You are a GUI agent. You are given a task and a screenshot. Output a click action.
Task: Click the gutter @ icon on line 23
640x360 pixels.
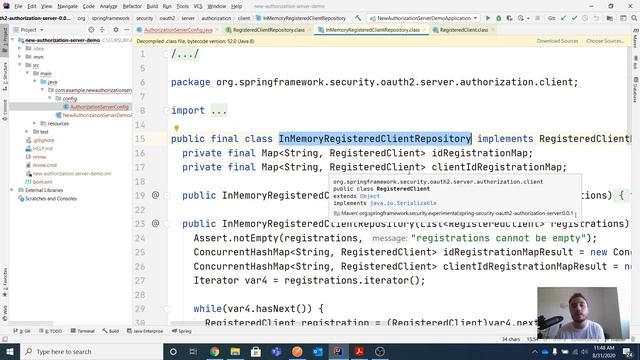pos(156,224)
